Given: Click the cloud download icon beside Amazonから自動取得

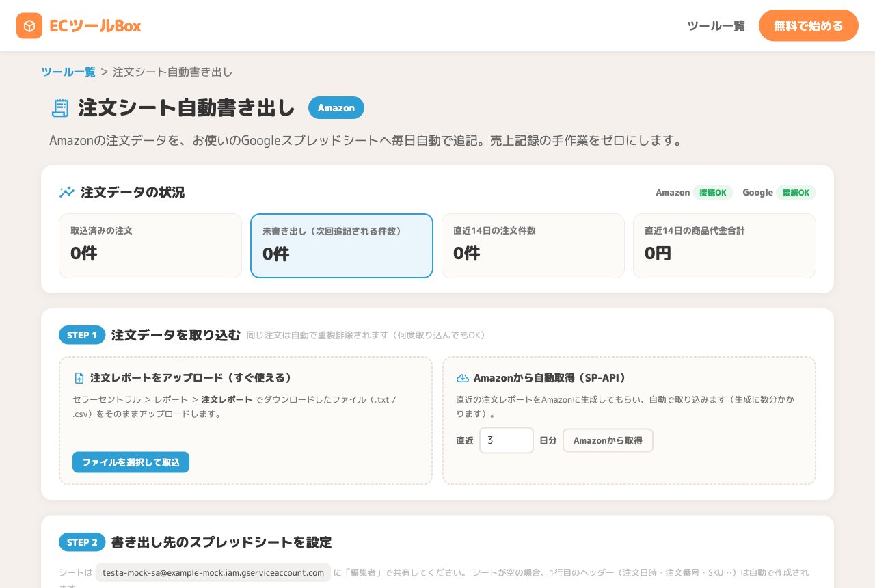Looking at the screenshot, I should pos(463,378).
